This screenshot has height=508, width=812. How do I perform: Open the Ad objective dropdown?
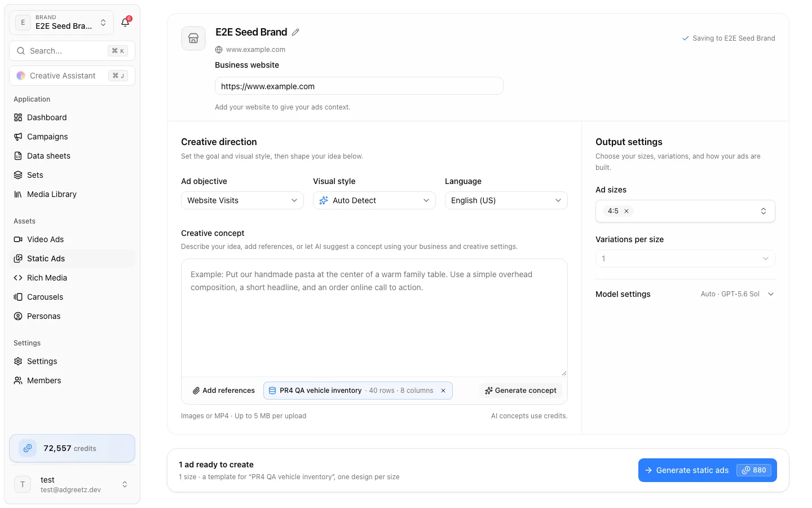tap(242, 200)
